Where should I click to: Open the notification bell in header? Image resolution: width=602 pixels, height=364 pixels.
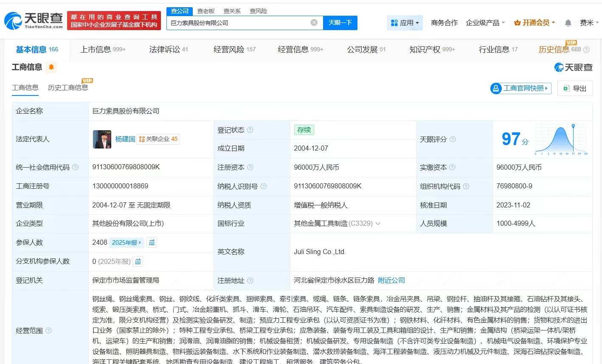[568, 23]
